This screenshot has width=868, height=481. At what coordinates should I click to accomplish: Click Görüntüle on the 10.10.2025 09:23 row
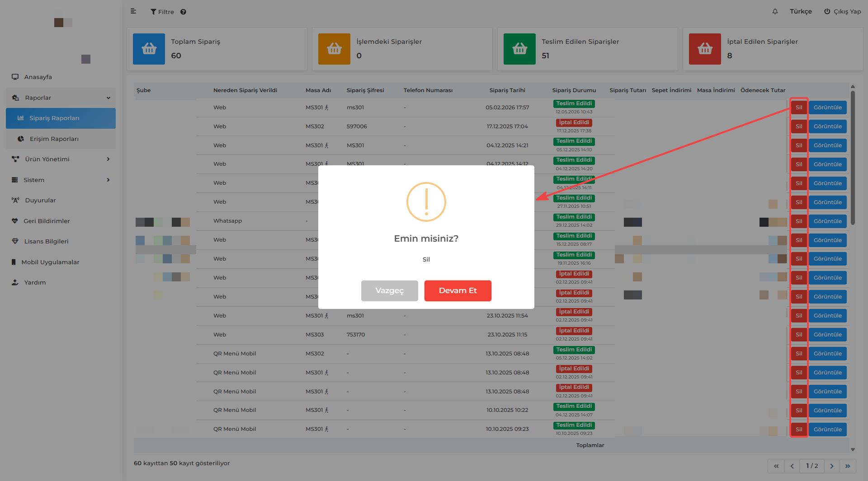(827, 430)
